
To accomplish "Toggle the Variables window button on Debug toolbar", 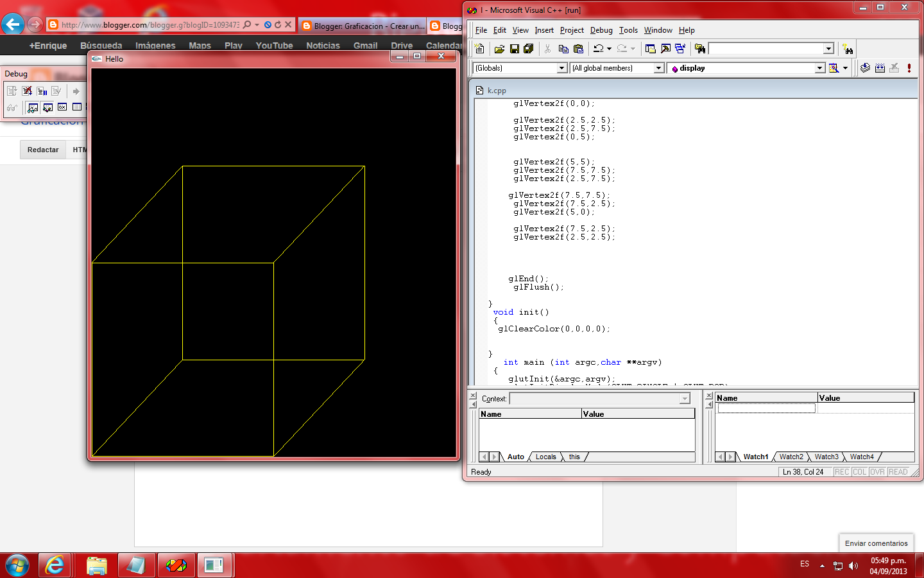I will tap(47, 107).
